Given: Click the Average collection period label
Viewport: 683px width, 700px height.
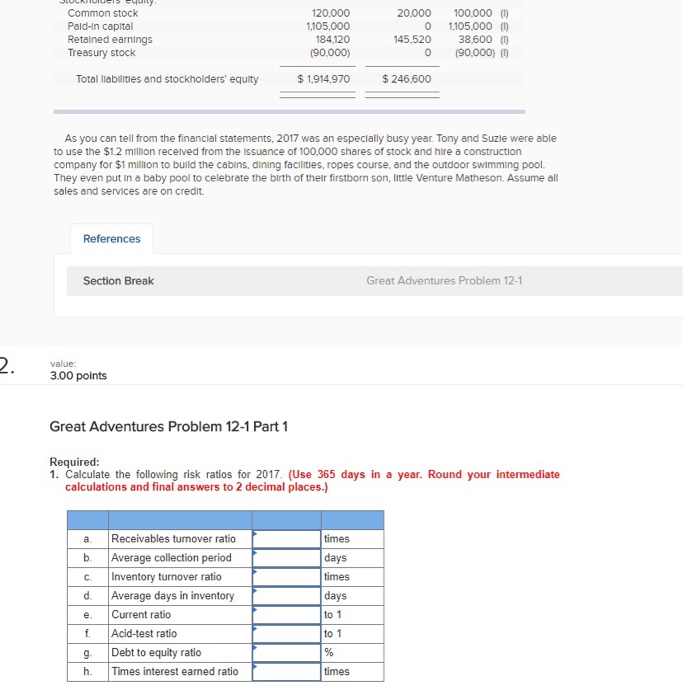Looking at the screenshot, I should (171, 558).
